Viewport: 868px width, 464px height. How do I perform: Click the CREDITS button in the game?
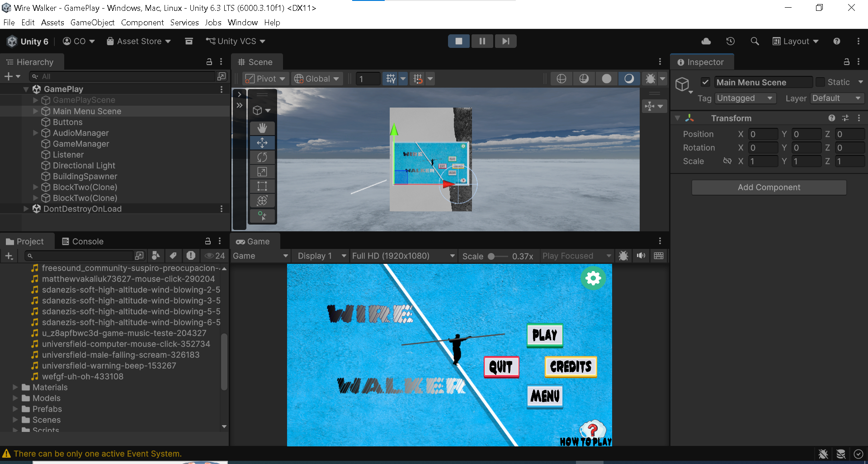(571, 366)
